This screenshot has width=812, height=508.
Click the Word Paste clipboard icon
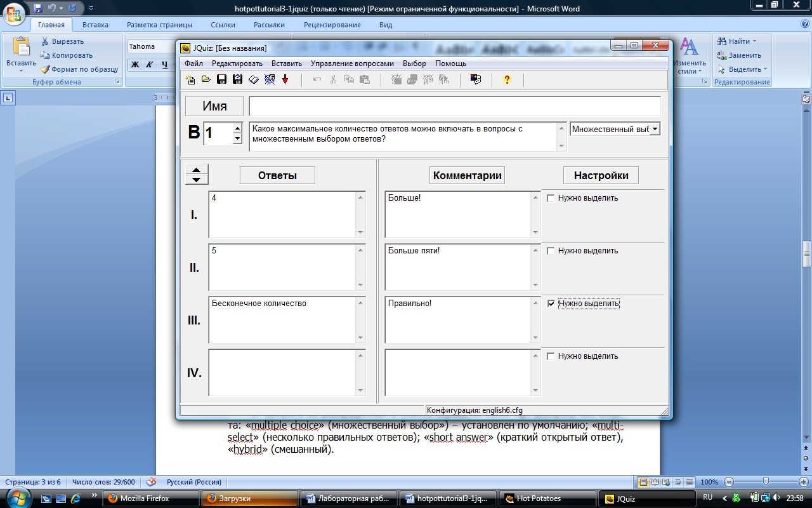pos(21,46)
